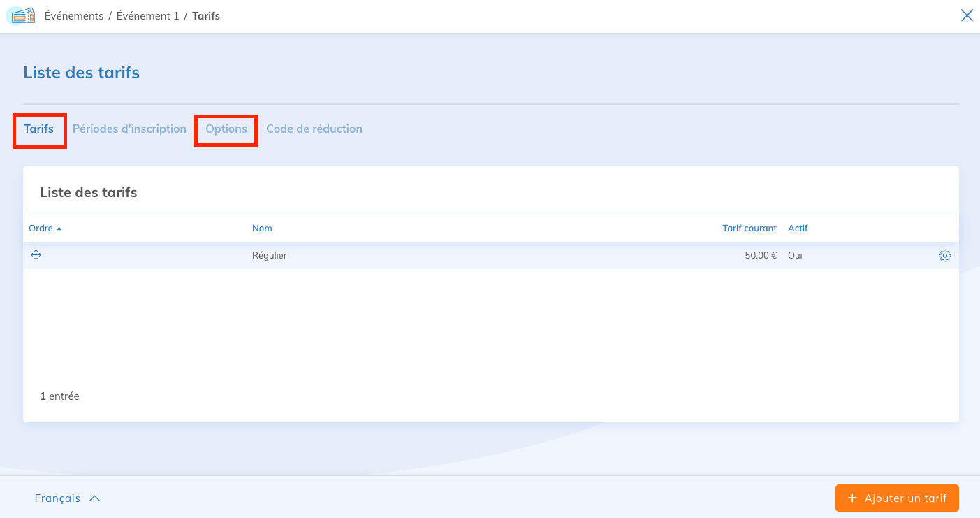Image resolution: width=980 pixels, height=518 pixels.
Task: Click the Événement 1 breadcrumb link
Action: click(147, 15)
